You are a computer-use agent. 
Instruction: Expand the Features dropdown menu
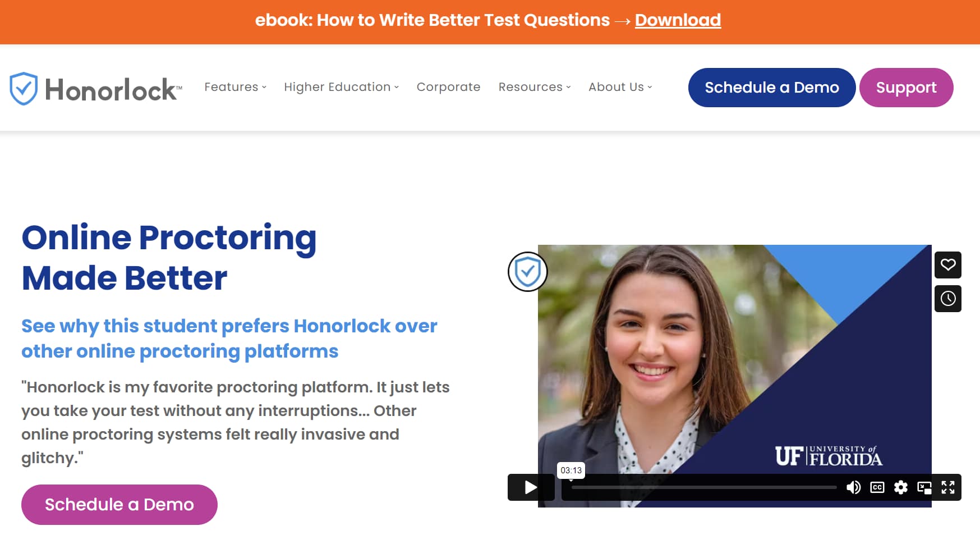[x=234, y=87]
